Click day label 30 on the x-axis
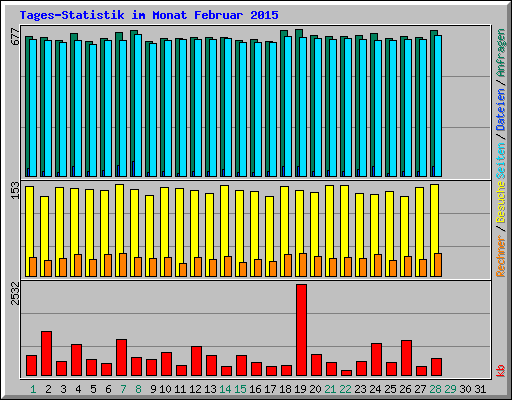This screenshot has height=400, width=512. coord(465,389)
